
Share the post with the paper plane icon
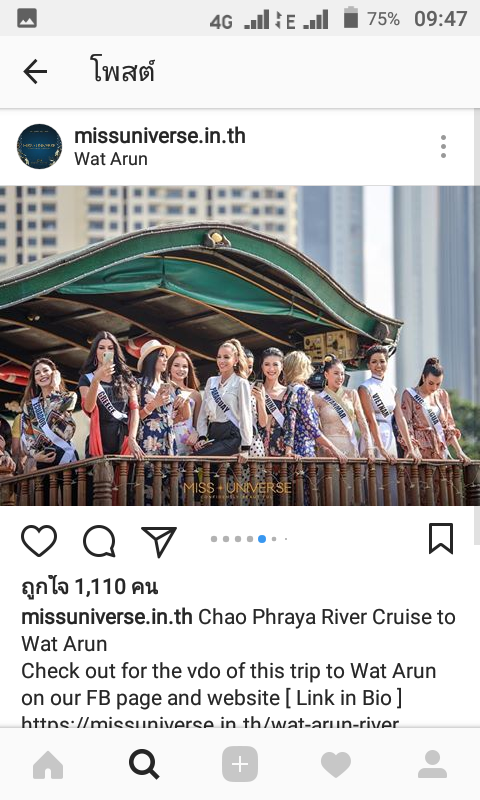[x=159, y=541]
